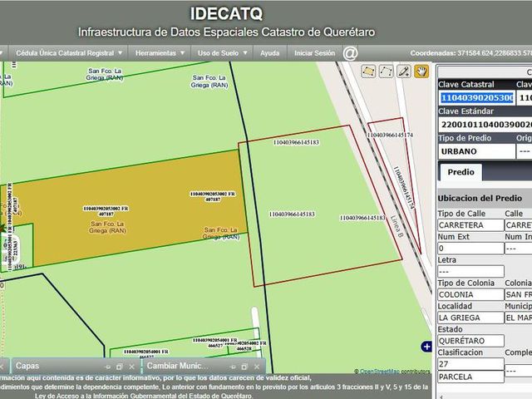Click Iniciar Sesión
This screenshot has width=532, height=399.
point(314,53)
